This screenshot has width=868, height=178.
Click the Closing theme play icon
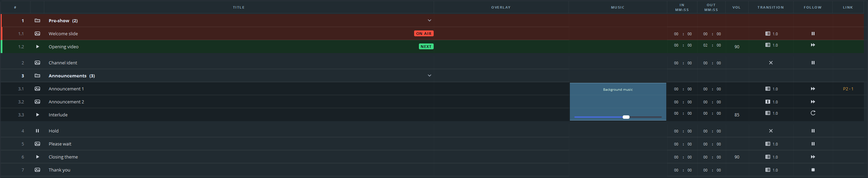(37, 157)
